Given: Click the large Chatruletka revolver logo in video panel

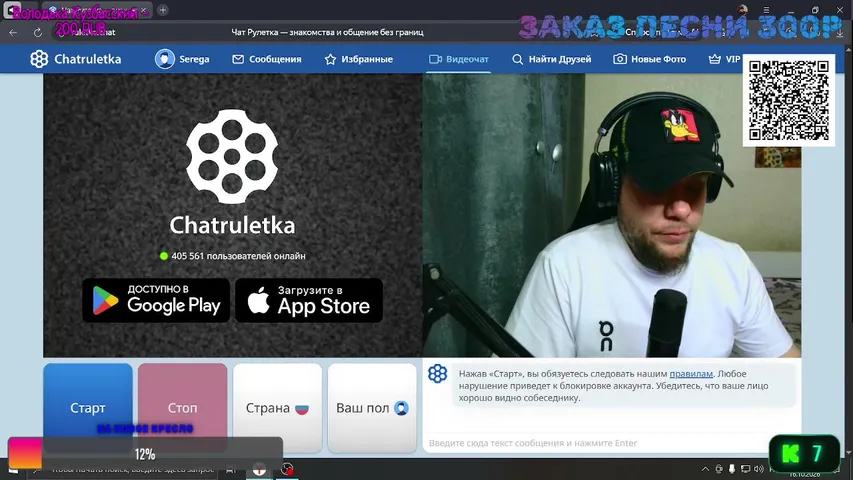Looking at the screenshot, I should point(232,156).
